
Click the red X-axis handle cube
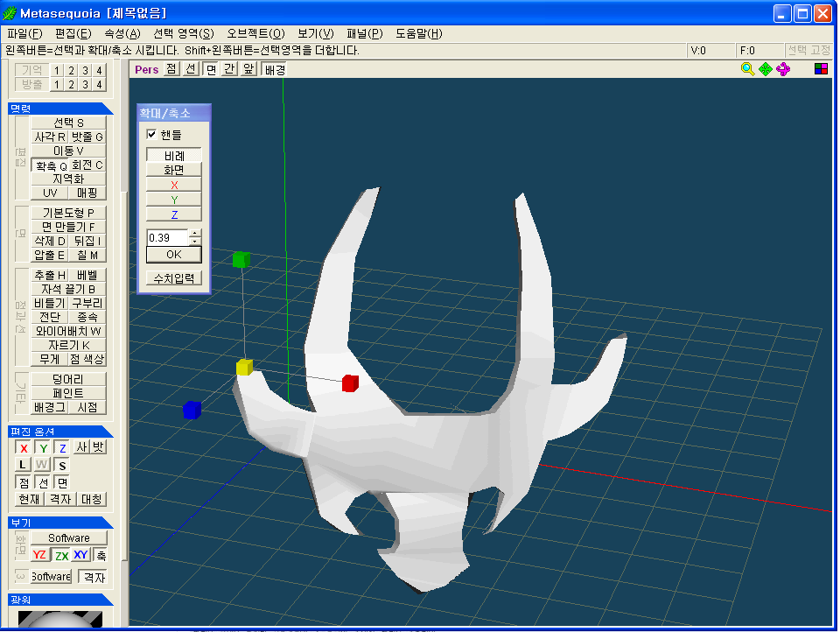(x=350, y=383)
